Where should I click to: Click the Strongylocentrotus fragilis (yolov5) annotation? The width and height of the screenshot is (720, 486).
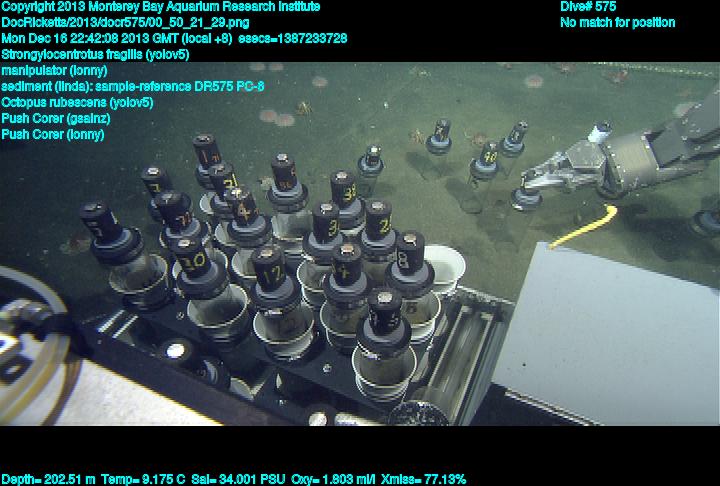click(96, 55)
